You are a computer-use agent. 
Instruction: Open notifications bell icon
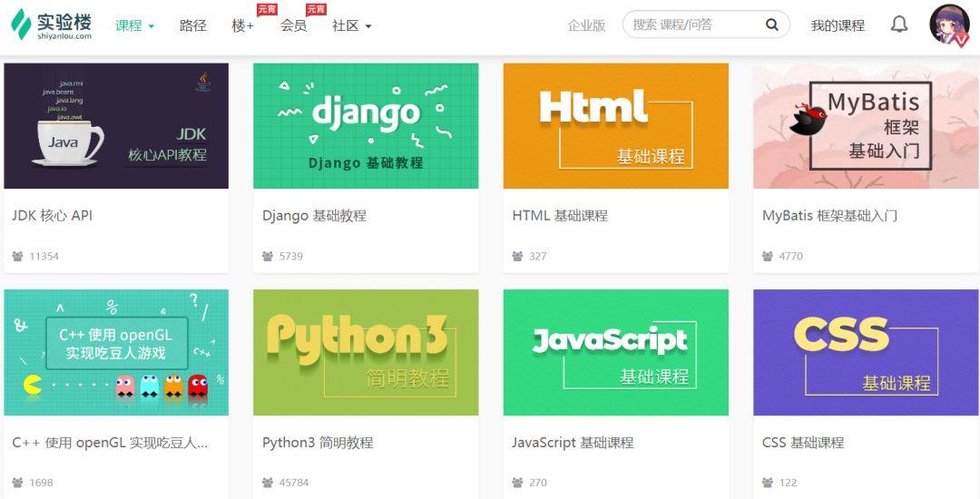(x=898, y=25)
